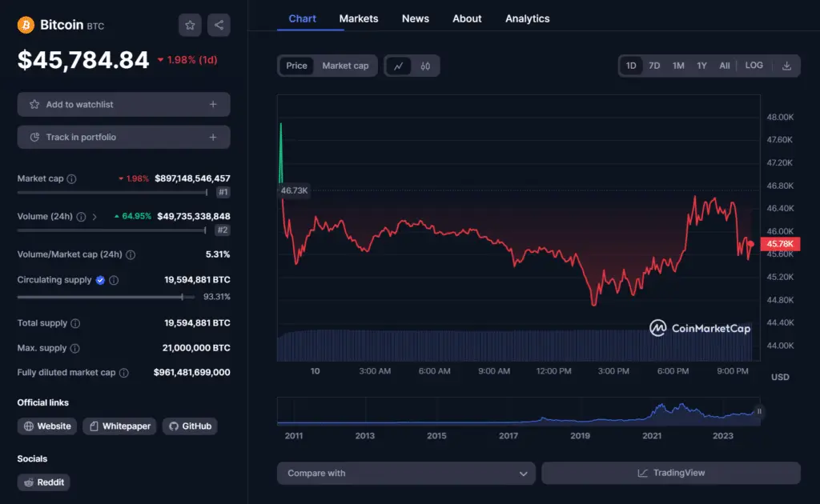Open the Compare with dropdown

tap(406, 474)
